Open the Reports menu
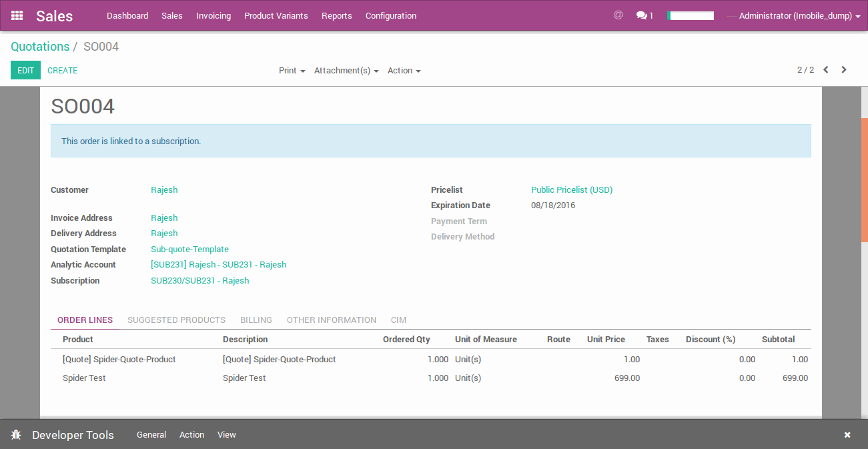 click(336, 15)
